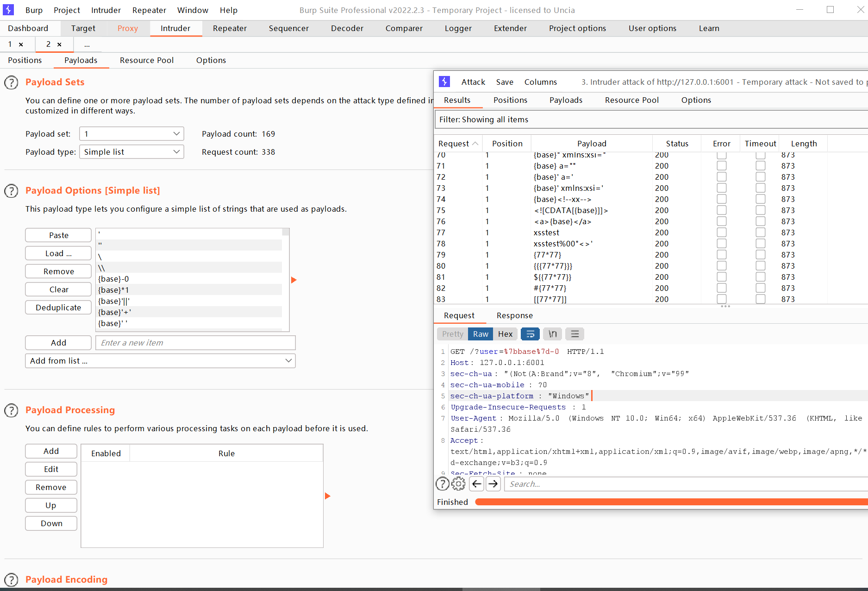Open Payload Encoding help question mark icon
Screen dimensions: 868x591
[11, 580]
